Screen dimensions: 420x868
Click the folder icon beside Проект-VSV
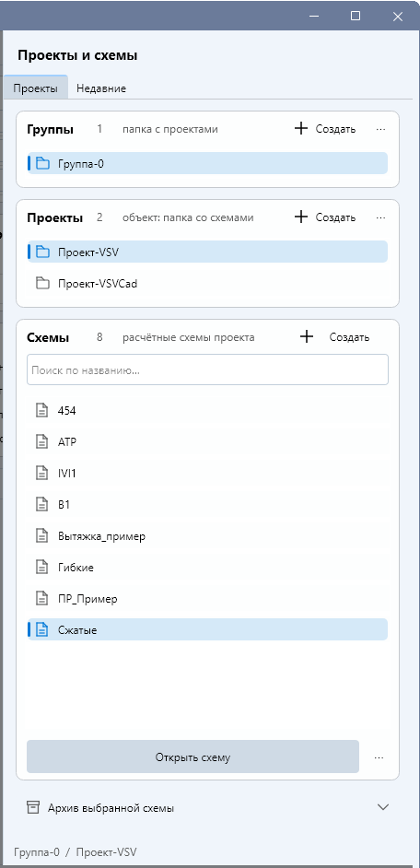(42, 252)
